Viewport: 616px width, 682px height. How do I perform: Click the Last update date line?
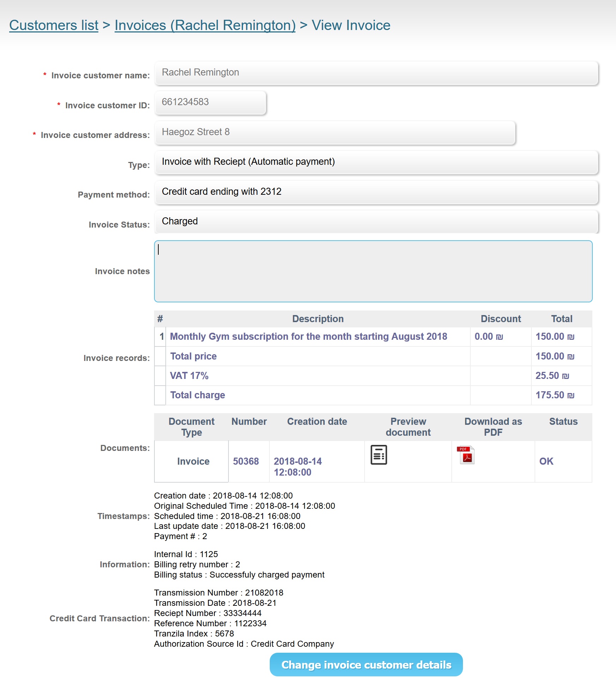point(230,526)
